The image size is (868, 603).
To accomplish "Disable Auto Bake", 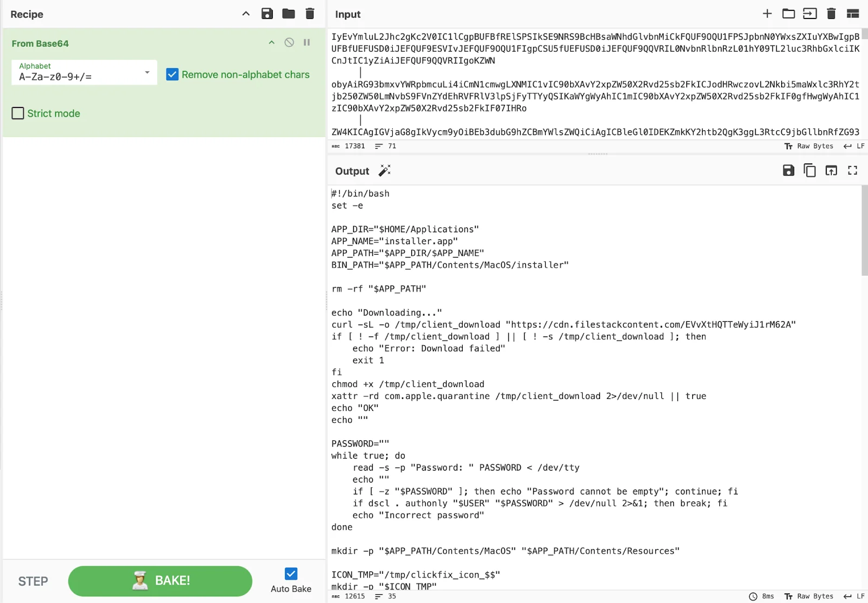I will pyautogui.click(x=291, y=573).
